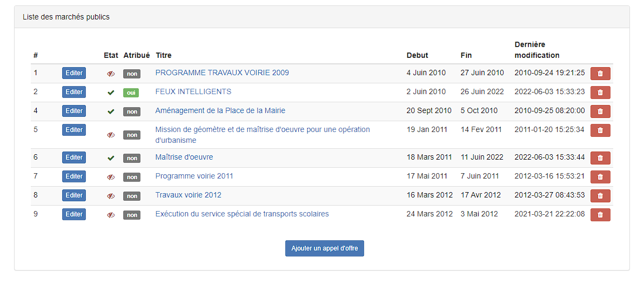
Task: Toggle hidden-eye state of PROGRAMME TRAVAUX VOIRIE 2009
Action: (x=110, y=74)
